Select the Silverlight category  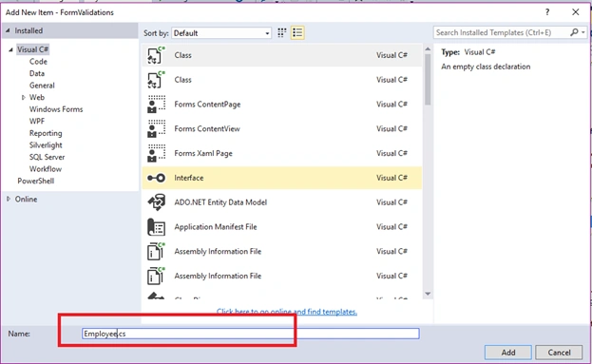tap(46, 145)
